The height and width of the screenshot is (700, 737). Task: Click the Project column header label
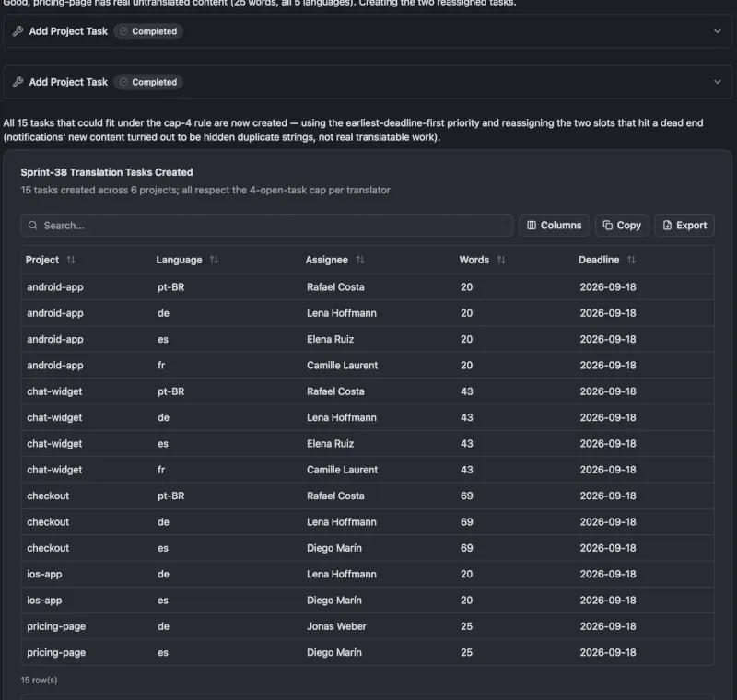click(42, 260)
